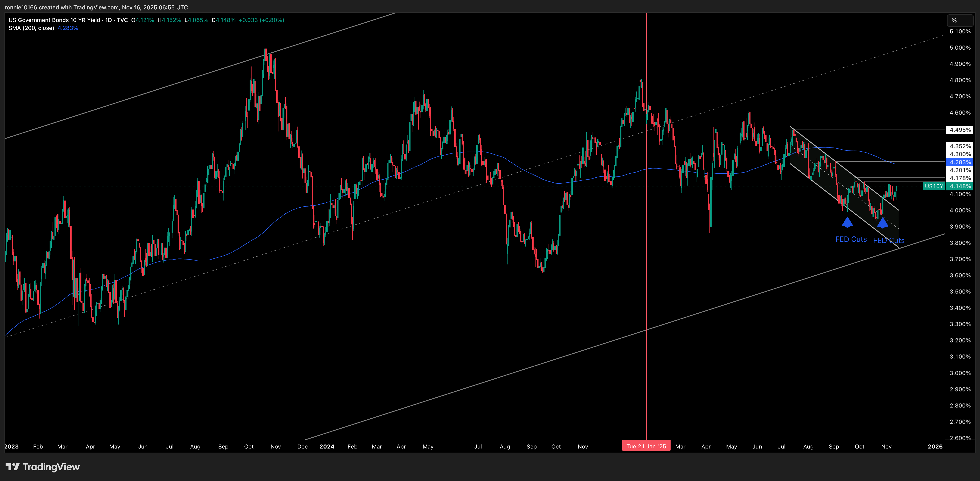
Task: Select the 2026 year label on the time axis
Action: point(935,447)
